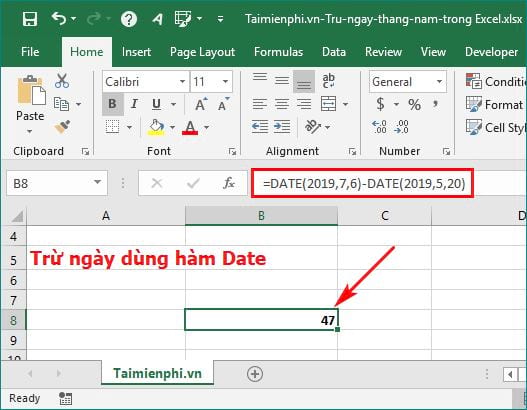Expand the Paste options arrow

30,131
